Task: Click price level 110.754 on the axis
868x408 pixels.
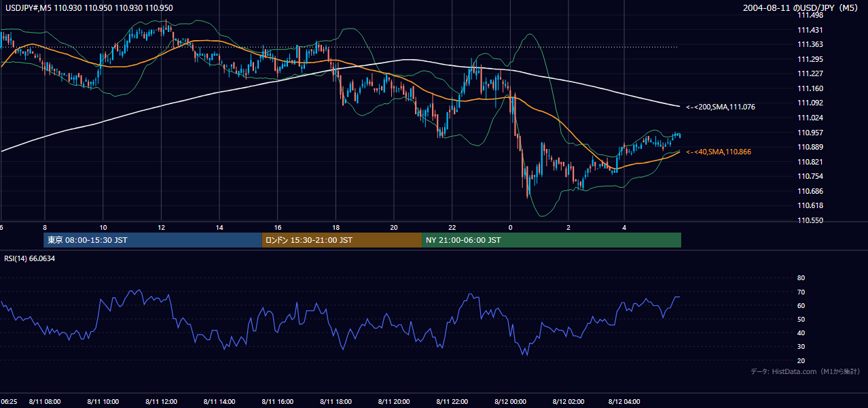Action: point(810,176)
